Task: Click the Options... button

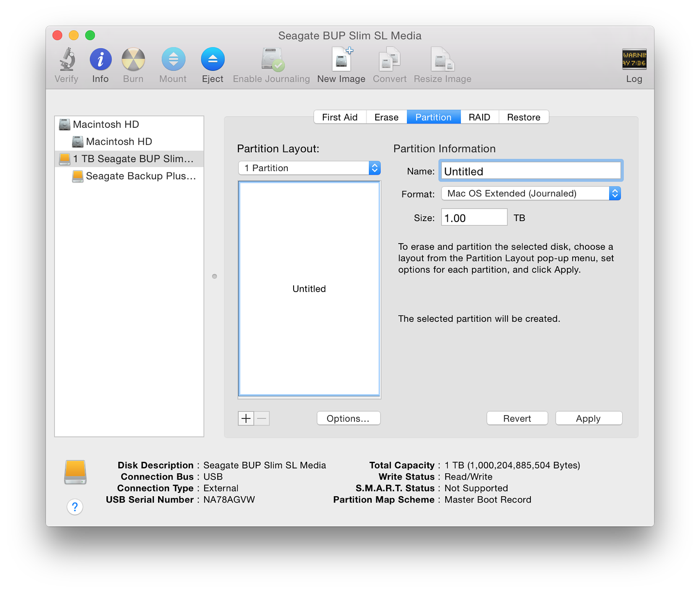Action: point(349,418)
